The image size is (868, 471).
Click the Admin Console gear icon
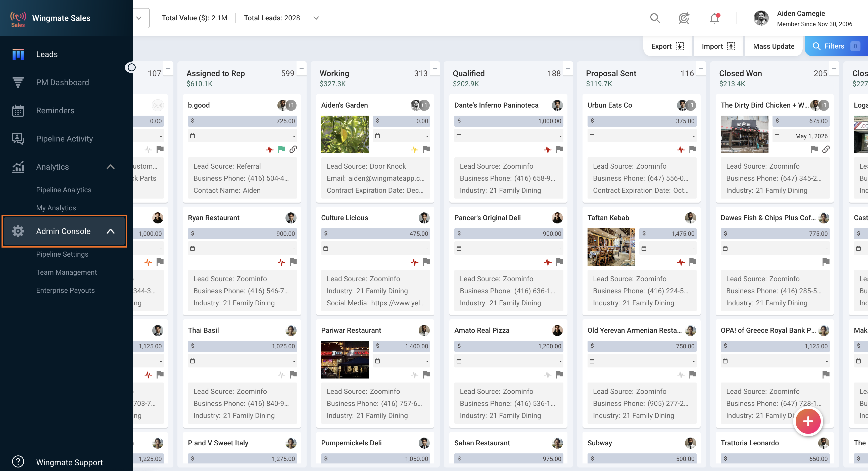point(18,231)
